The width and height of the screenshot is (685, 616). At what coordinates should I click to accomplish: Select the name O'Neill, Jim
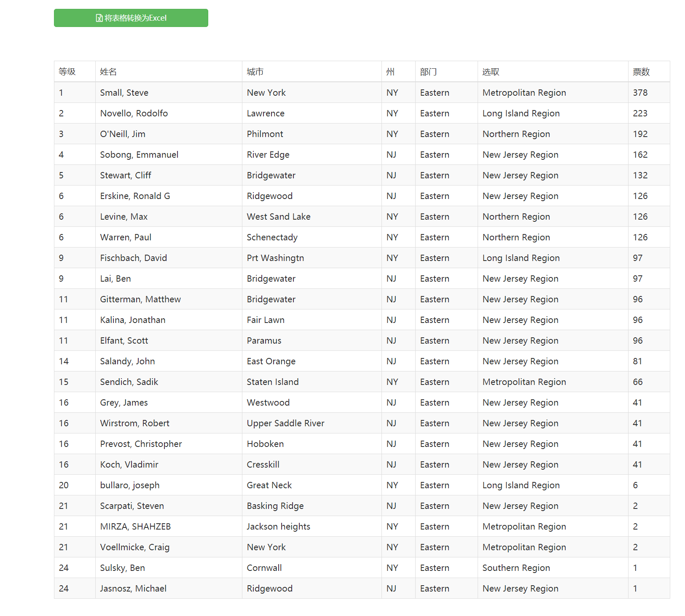point(123,134)
